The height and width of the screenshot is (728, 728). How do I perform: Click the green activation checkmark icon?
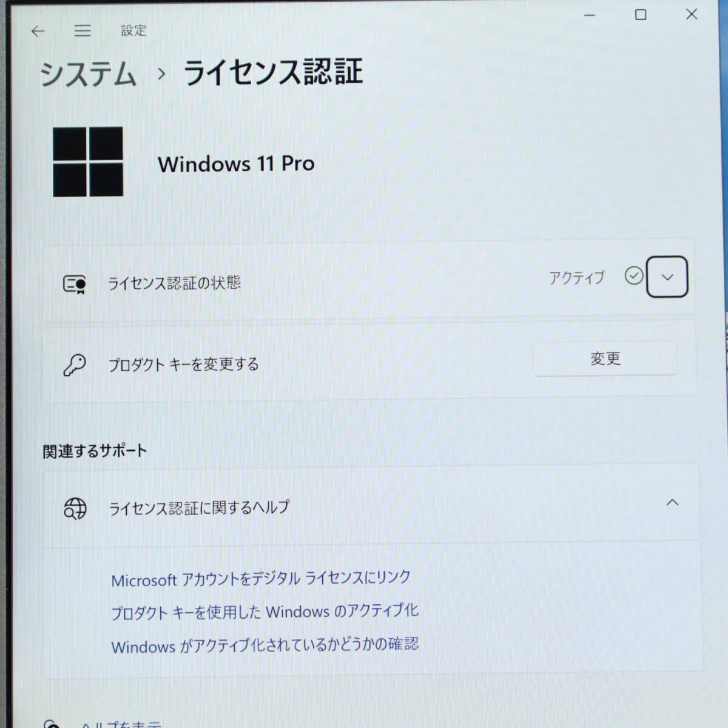point(633,275)
